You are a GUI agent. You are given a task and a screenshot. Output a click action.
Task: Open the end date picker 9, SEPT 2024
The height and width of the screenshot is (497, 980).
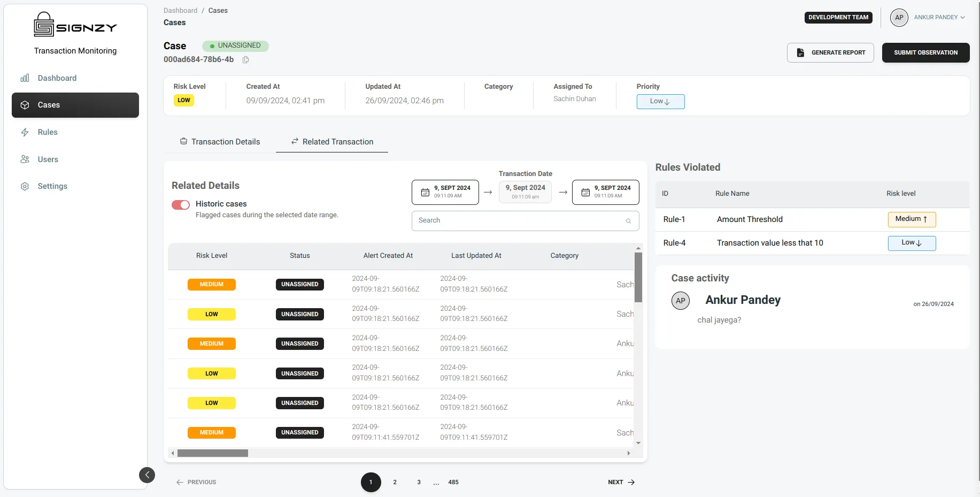point(606,192)
